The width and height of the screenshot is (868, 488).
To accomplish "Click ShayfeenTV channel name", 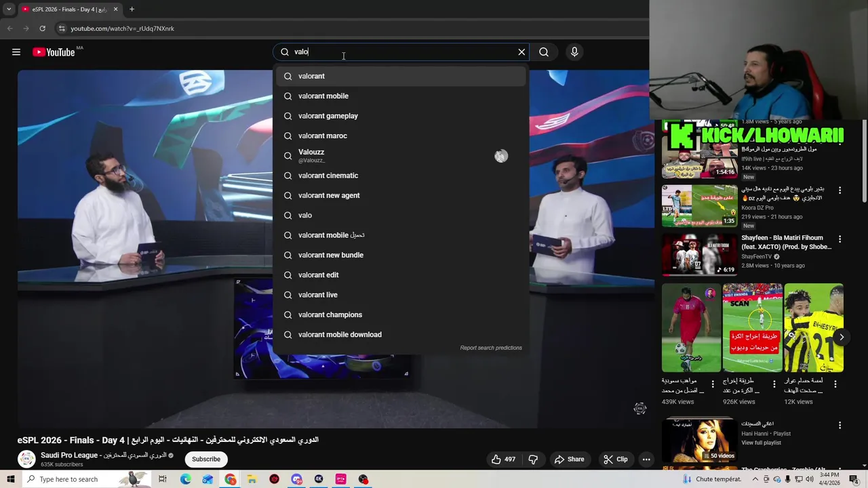I will 756,257.
